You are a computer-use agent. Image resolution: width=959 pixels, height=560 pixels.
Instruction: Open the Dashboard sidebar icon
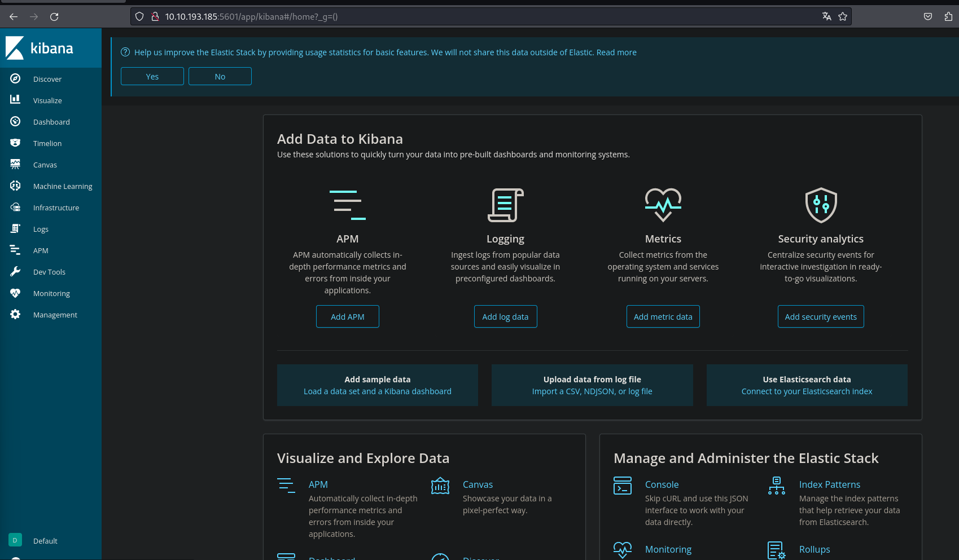click(15, 122)
